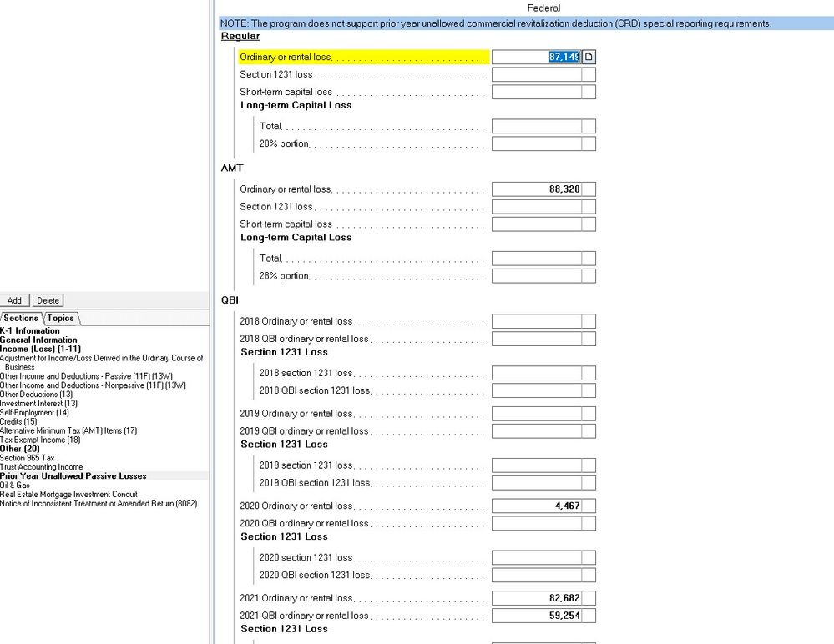
Task: Select the 2020 Ordinary or rental loss amount 4,467
Action: click(x=543, y=505)
